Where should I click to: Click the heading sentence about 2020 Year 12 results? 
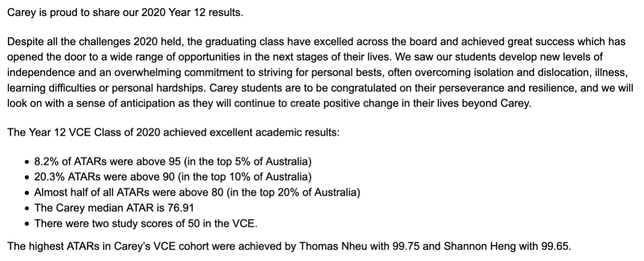125,13
